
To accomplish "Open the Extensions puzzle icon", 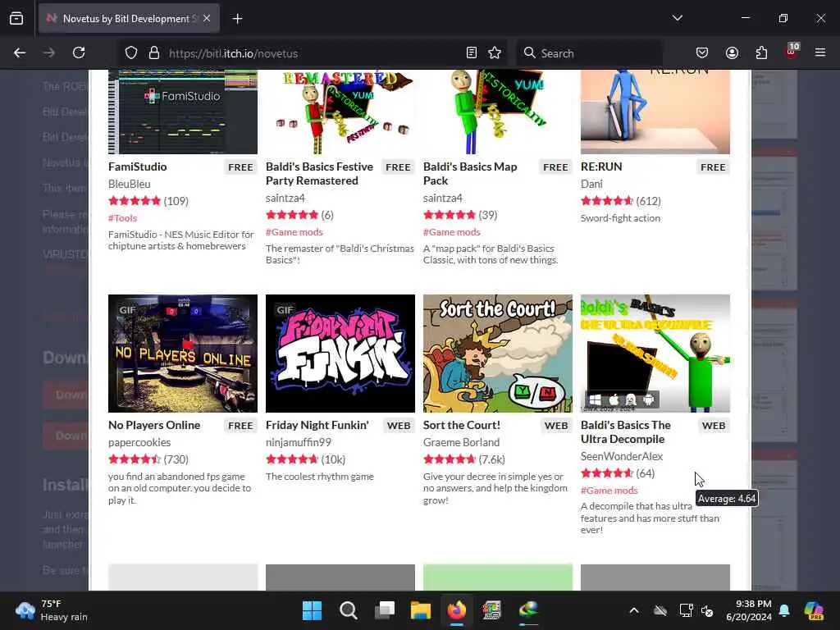I will click(761, 52).
